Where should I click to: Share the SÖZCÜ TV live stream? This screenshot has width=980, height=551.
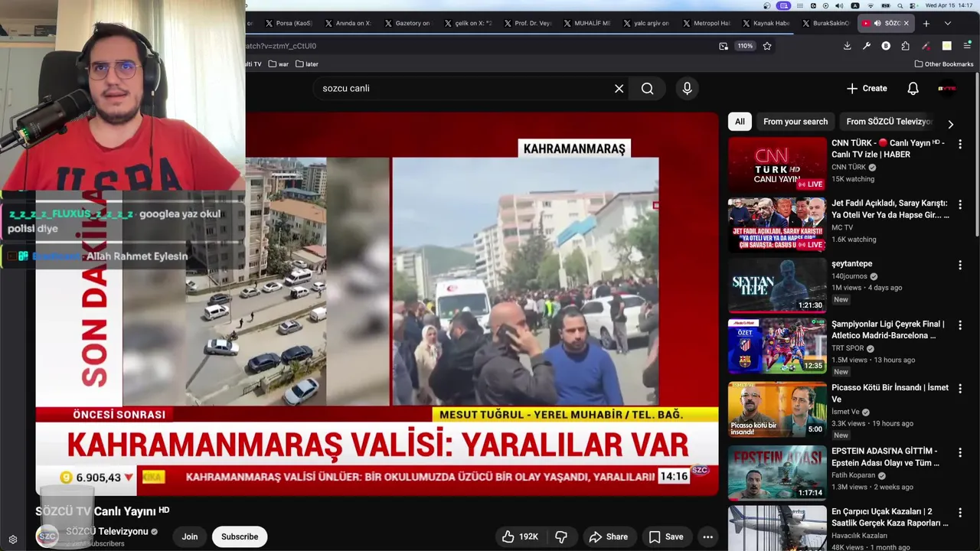(x=608, y=537)
